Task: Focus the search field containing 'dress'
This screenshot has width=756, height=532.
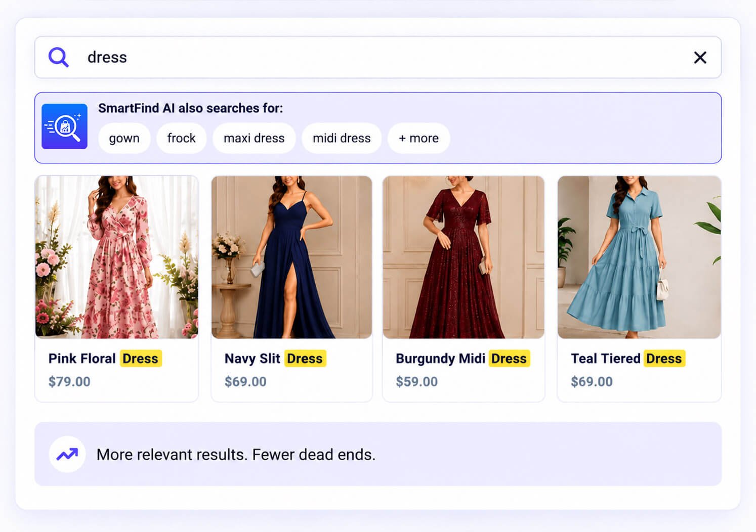Action: (x=378, y=57)
